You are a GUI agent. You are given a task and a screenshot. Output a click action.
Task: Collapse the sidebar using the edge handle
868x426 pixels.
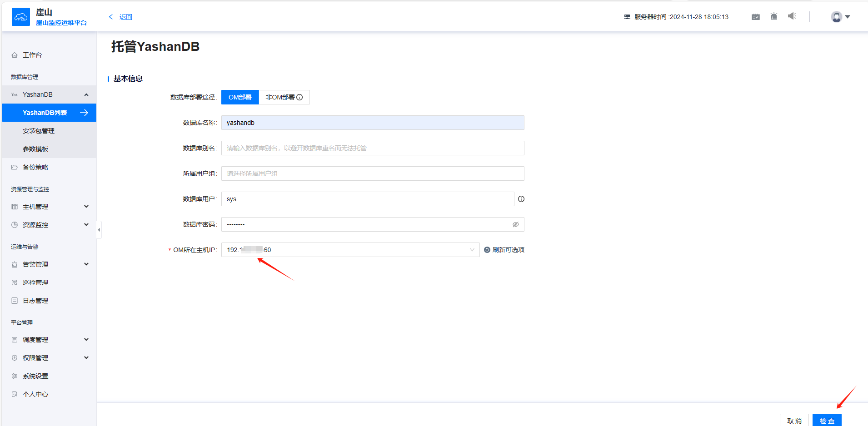click(99, 230)
